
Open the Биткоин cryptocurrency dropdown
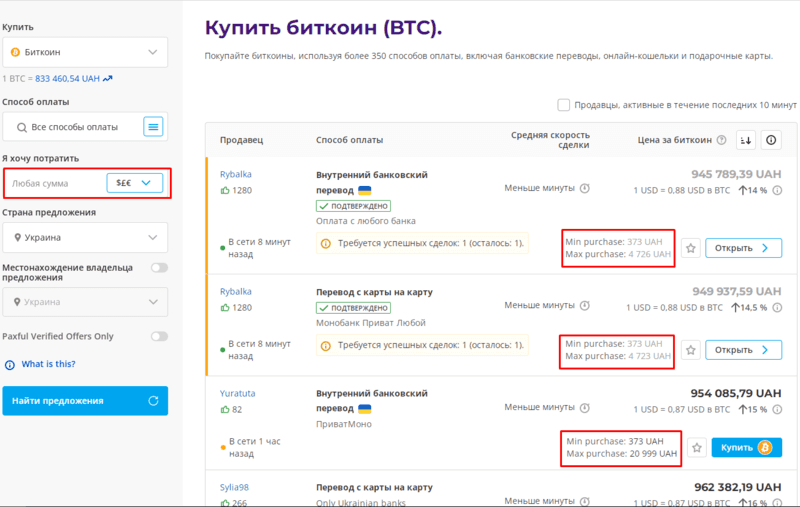click(85, 52)
